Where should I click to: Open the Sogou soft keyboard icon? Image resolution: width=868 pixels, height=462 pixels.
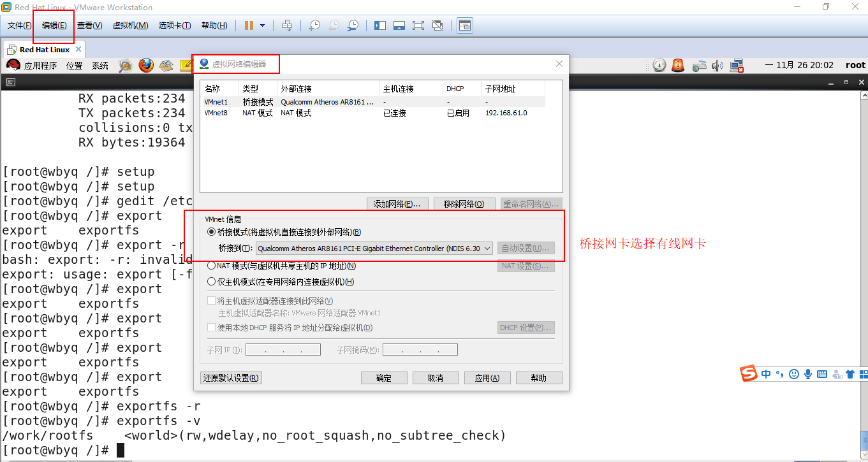(x=822, y=374)
